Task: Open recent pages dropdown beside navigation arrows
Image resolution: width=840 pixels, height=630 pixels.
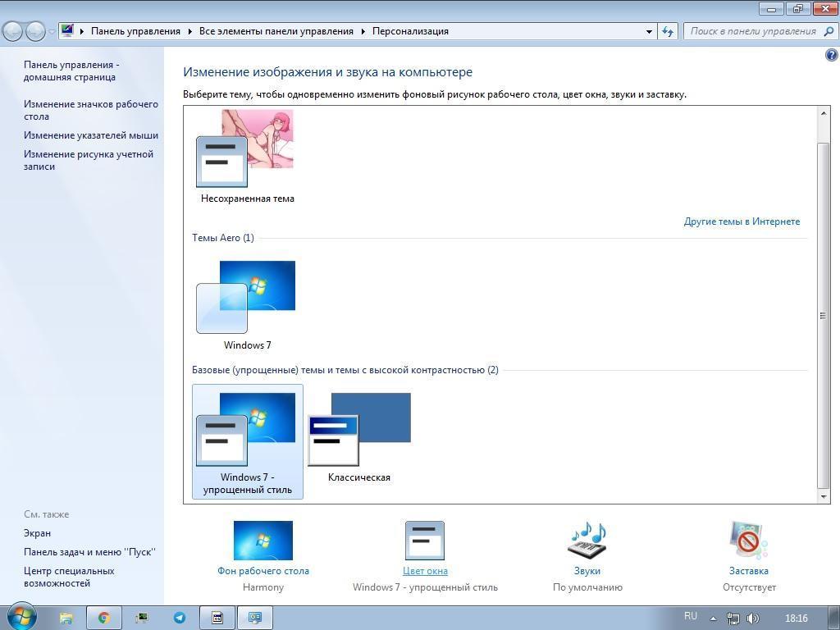Action: point(52,32)
